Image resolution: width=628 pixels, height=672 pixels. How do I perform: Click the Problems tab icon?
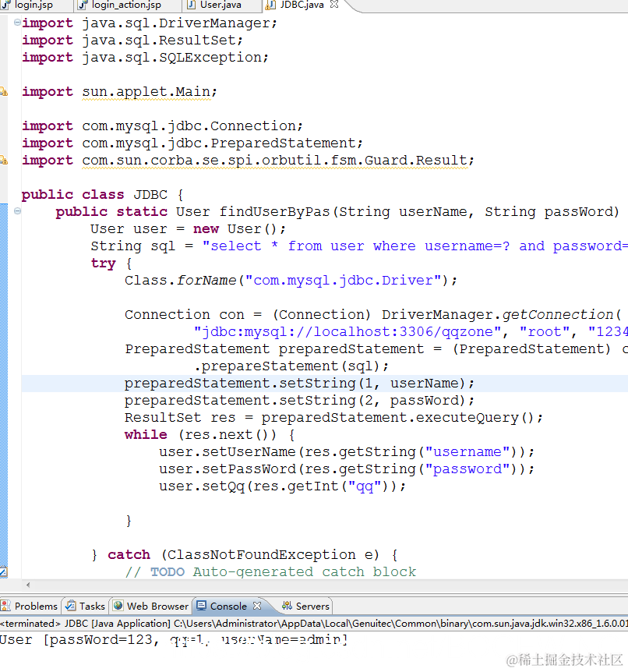(5, 606)
